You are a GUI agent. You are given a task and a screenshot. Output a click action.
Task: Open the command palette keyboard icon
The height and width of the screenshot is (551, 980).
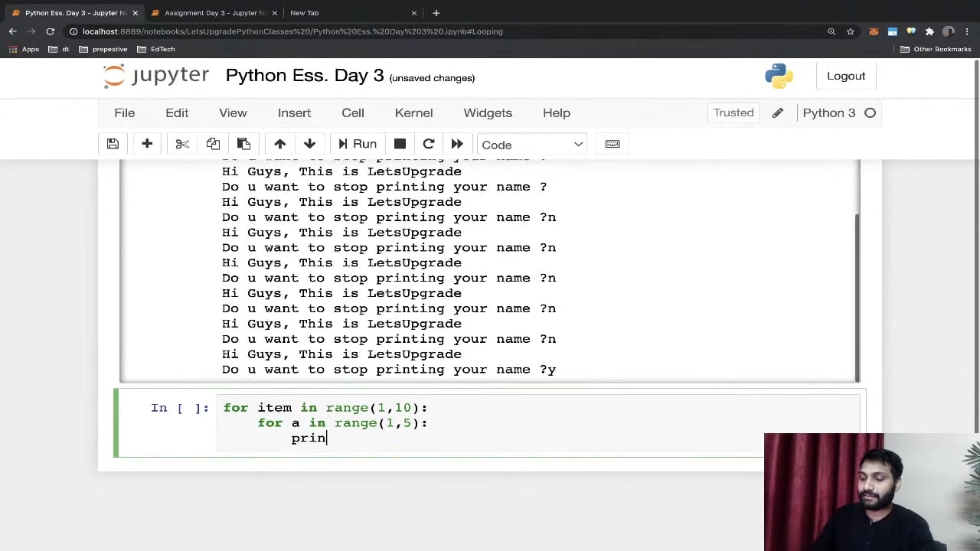coord(612,145)
